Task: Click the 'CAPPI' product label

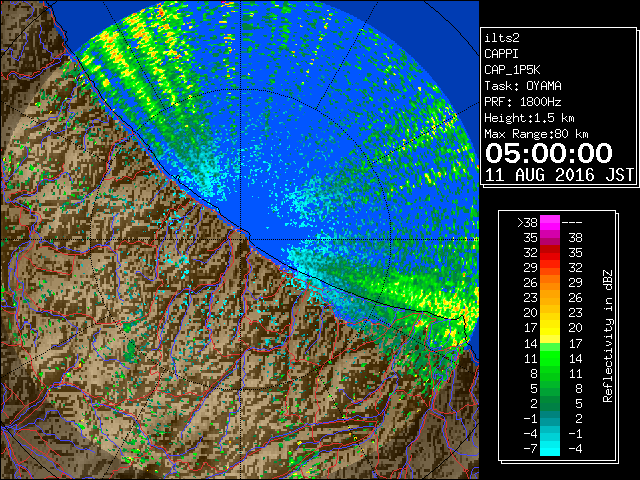Action: pyautogui.click(x=502, y=54)
